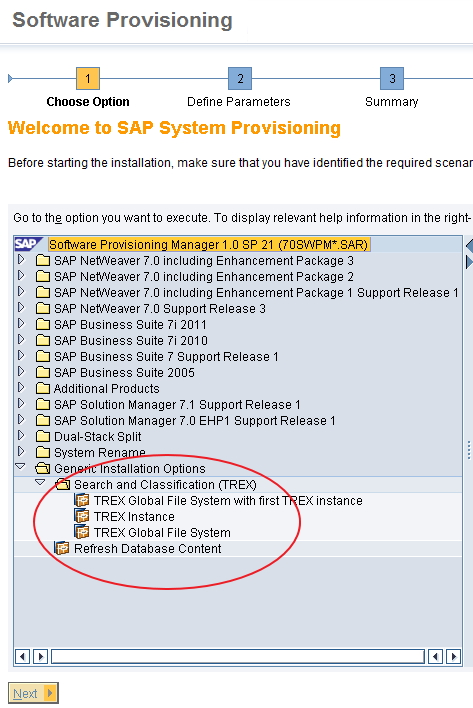The image size is (473, 708).
Task: Select Software Provisioning Manager 1.0 SP 21 root
Action: (x=209, y=244)
